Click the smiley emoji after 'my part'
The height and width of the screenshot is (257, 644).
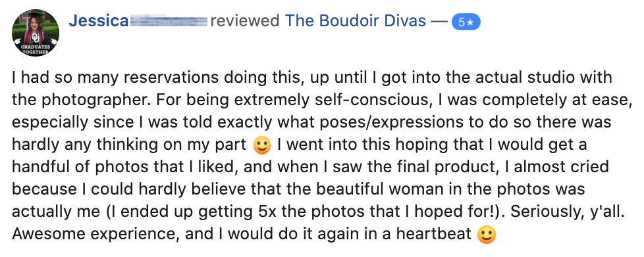[262, 145]
